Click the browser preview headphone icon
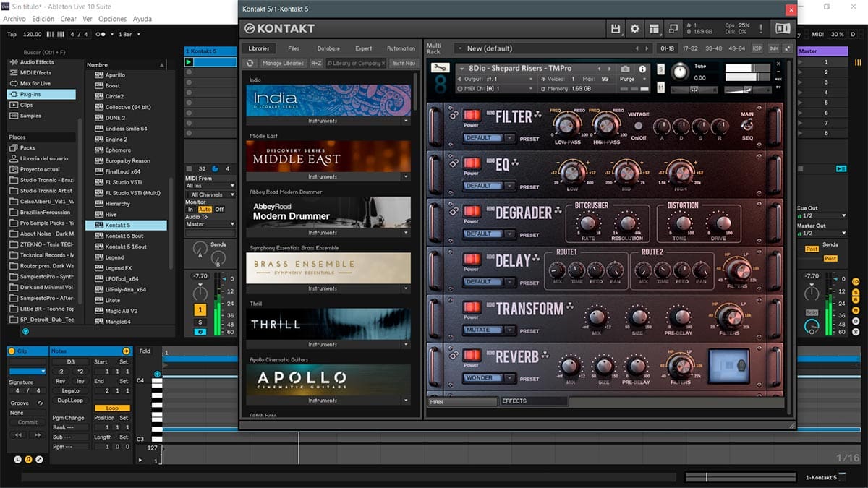 coord(25,331)
